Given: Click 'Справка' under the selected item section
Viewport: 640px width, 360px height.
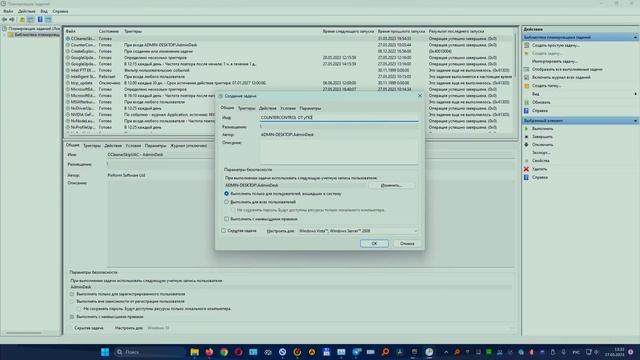Looking at the screenshot, I should (x=540, y=178).
